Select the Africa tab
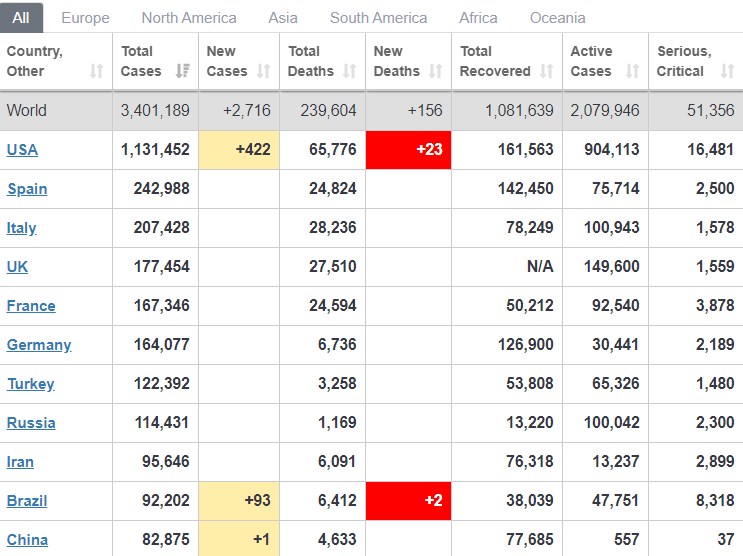The width and height of the screenshot is (743, 556). pos(478,18)
